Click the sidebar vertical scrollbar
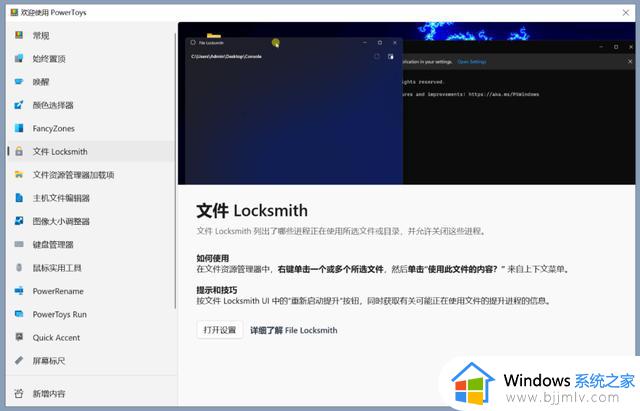640x411 pixels. tap(175, 171)
